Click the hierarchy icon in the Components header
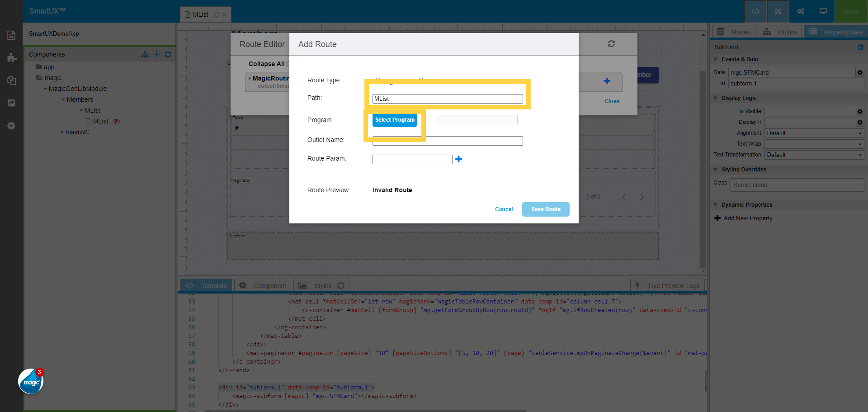Screen dimensions: 868x412 tap(145, 54)
